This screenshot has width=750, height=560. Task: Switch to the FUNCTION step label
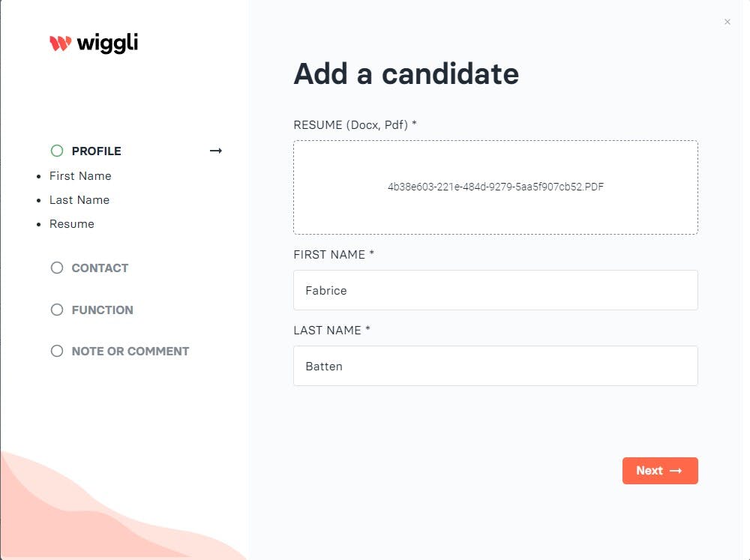coord(102,310)
